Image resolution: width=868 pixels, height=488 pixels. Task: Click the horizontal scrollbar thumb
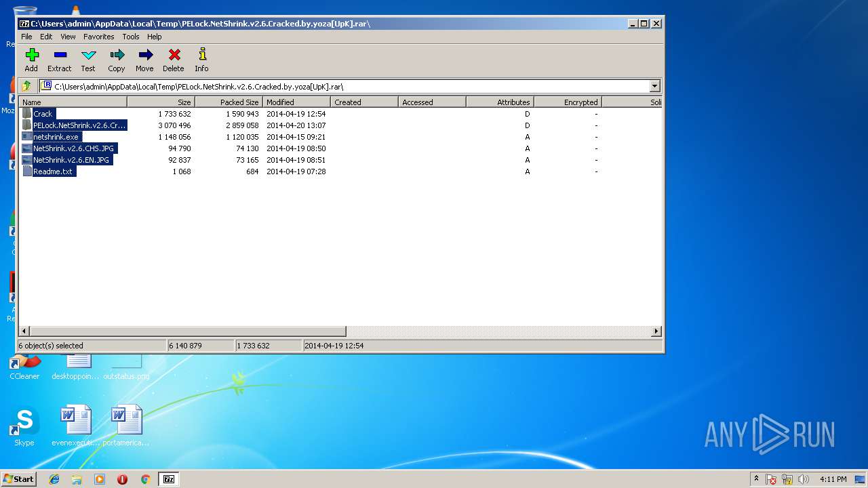(188, 331)
